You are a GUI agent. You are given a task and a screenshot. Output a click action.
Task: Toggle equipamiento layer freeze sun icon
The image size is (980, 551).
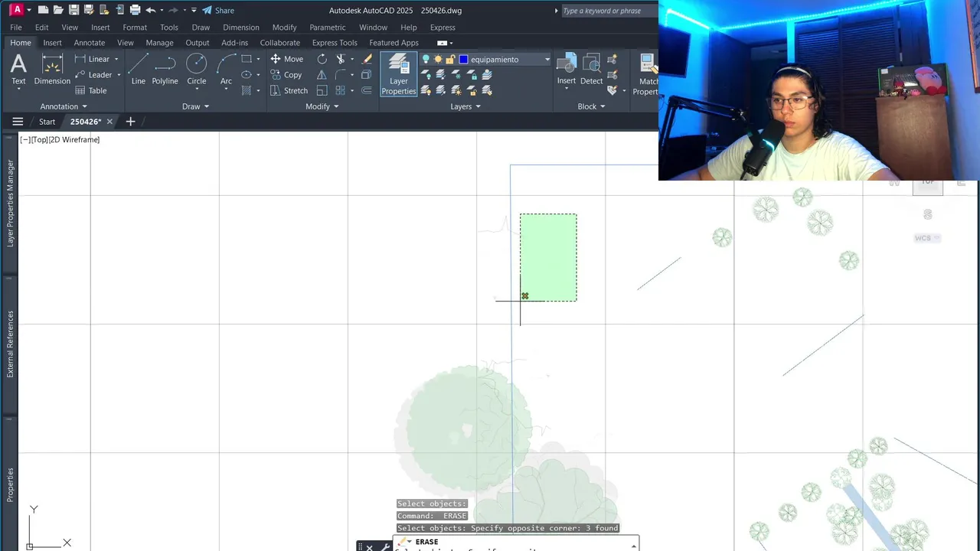pyautogui.click(x=438, y=59)
